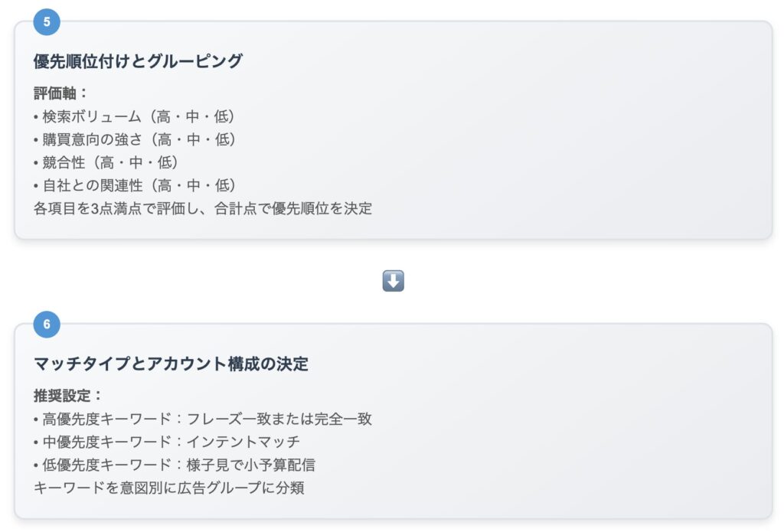Click the 高優先度キーワード bullet line
The width and height of the screenshot is (784, 532).
(x=202, y=419)
